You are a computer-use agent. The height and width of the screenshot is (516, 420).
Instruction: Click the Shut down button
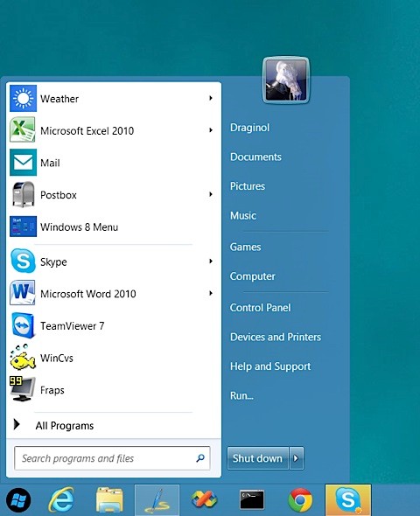click(258, 458)
